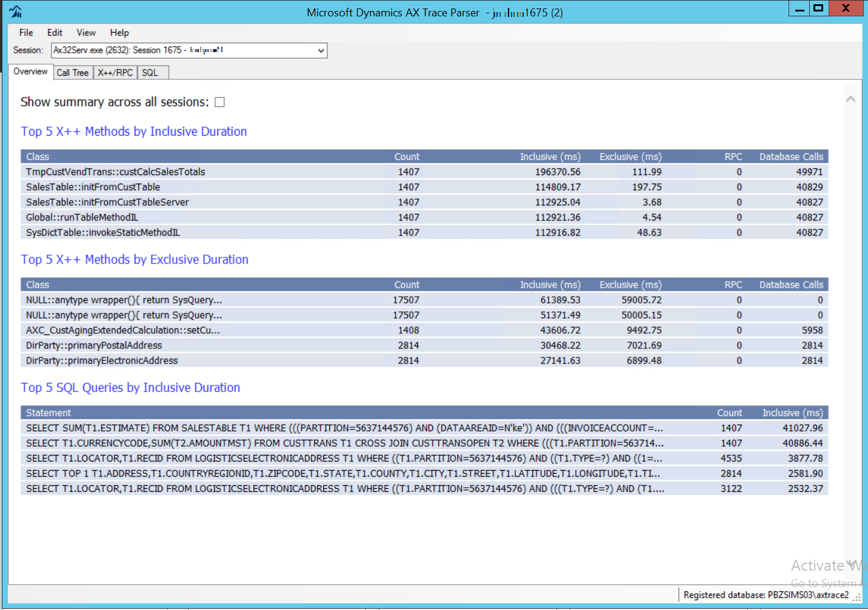Open Top 5 SQL Queries by Inclusive Duration link
This screenshot has height=610, width=868.
[x=130, y=388]
